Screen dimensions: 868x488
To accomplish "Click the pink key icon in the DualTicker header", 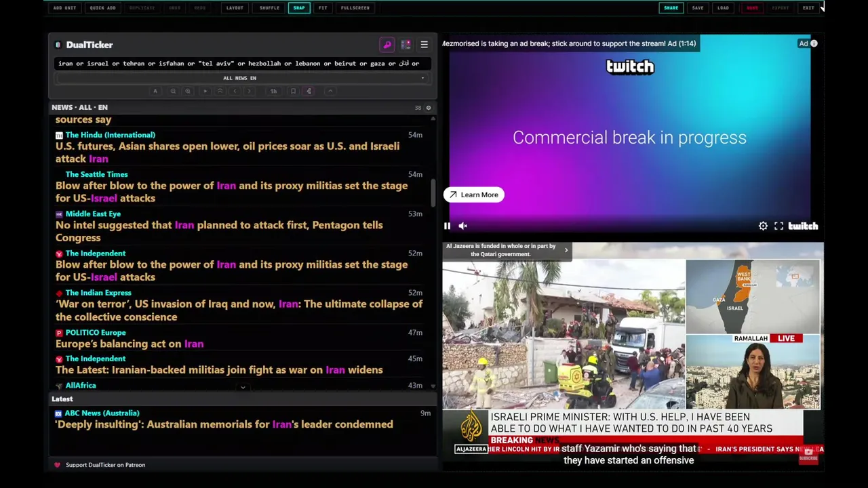I will pos(387,45).
